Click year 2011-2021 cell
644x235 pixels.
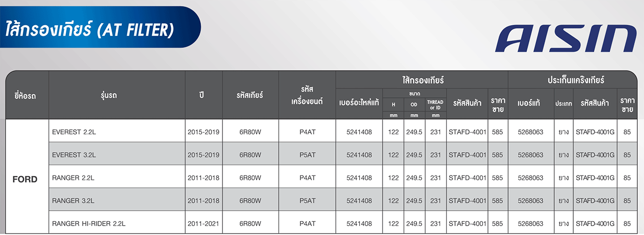[204, 224]
